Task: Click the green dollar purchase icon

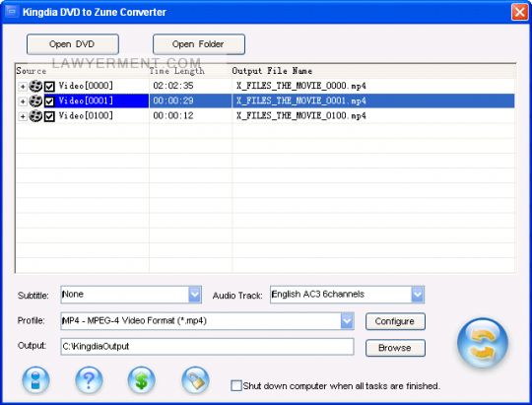Action: pos(142,380)
